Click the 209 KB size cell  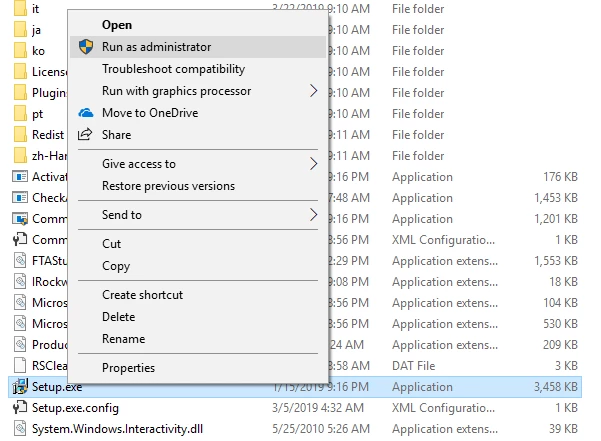coord(560,345)
